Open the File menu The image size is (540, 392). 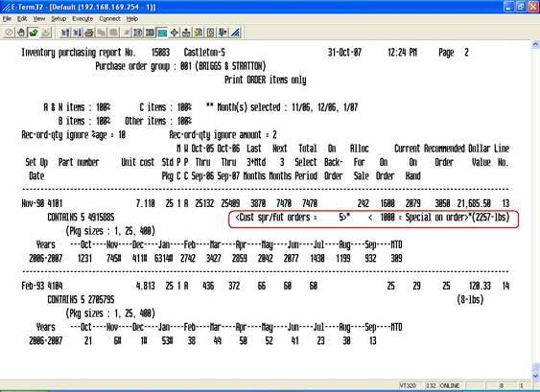pos(7,19)
